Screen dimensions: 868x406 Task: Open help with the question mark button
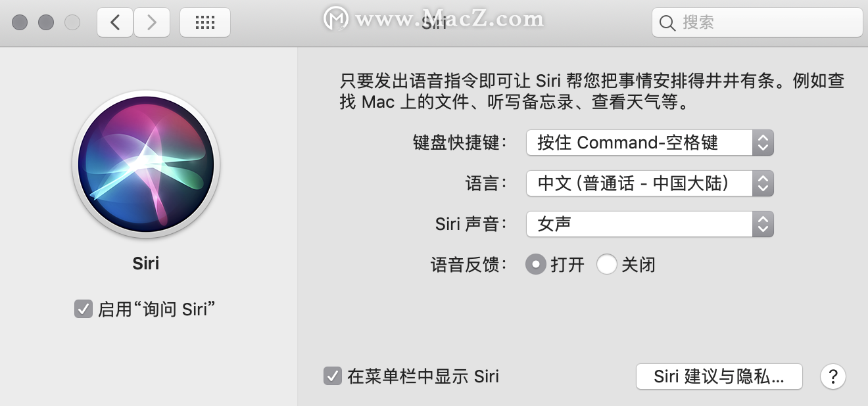[833, 376]
